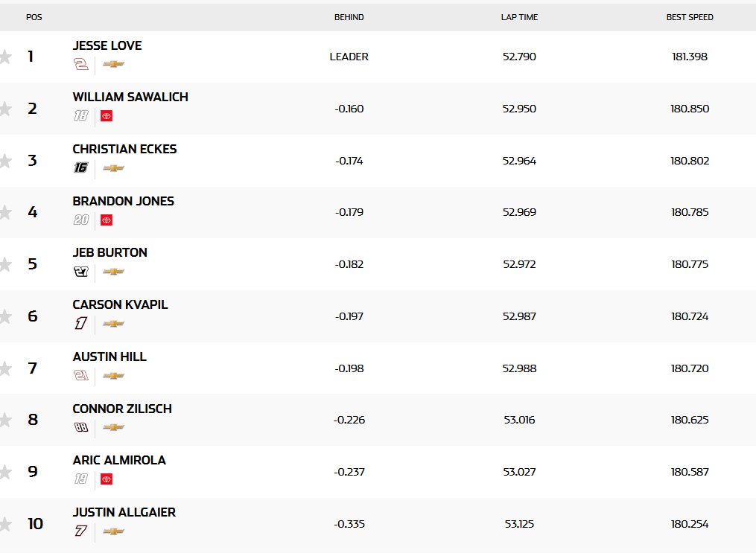Viewport: 756px width, 553px height.
Task: Click Jesse Love's number 2 car badge
Action: point(80,64)
